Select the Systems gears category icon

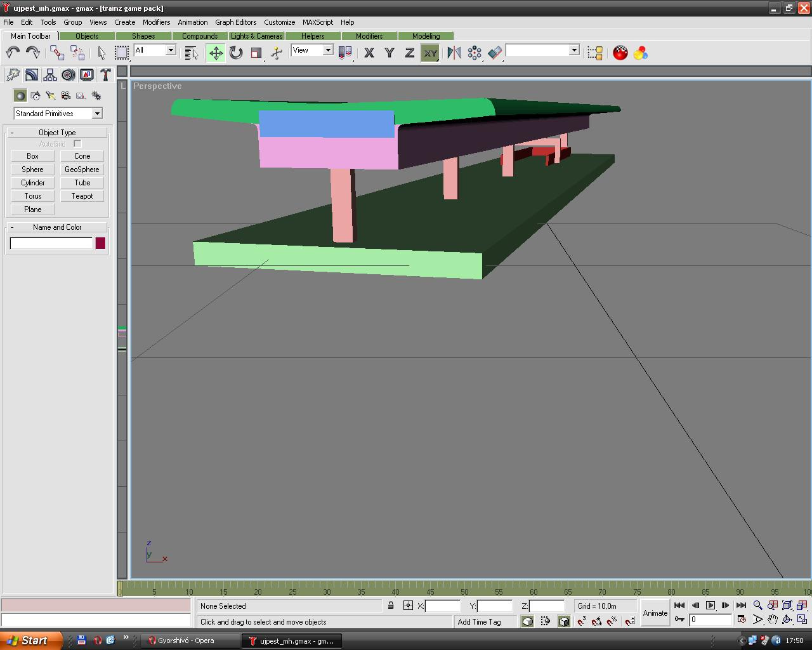pos(96,96)
